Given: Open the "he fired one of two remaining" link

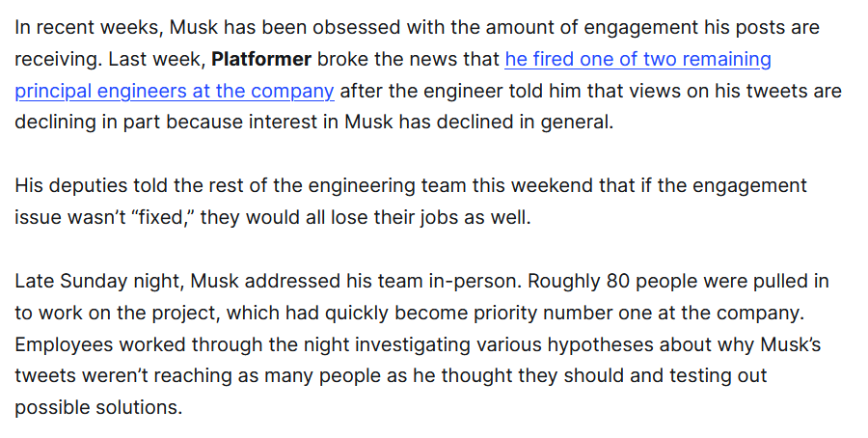Looking at the screenshot, I should pyautogui.click(x=637, y=59).
